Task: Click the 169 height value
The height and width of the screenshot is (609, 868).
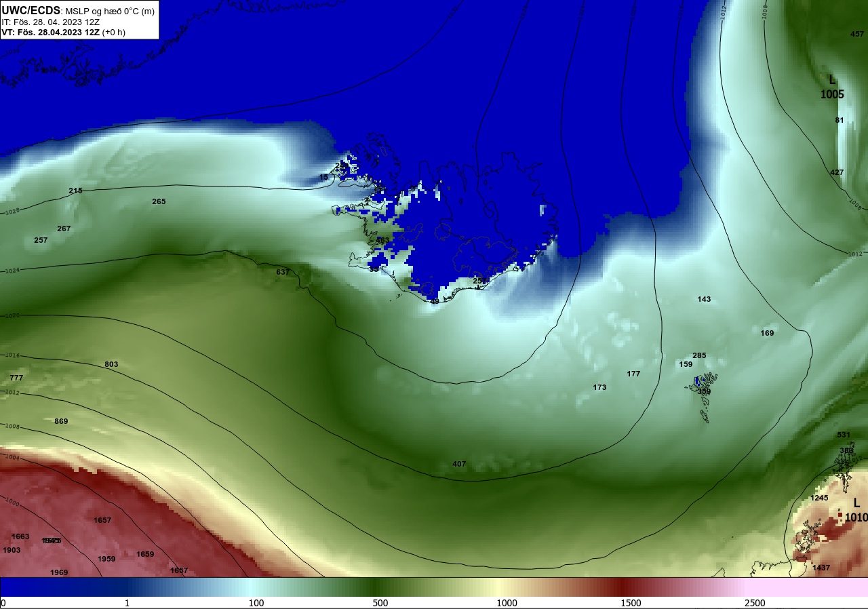Action: [x=767, y=333]
